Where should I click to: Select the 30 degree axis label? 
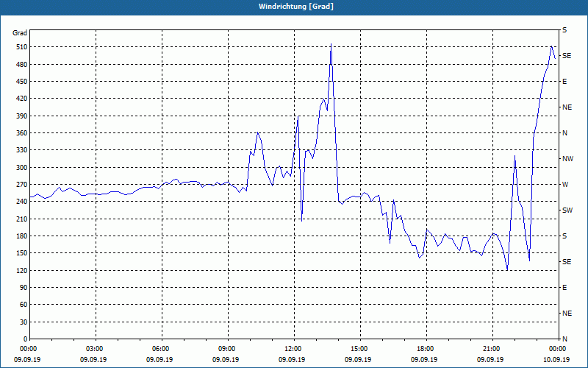click(x=24, y=322)
